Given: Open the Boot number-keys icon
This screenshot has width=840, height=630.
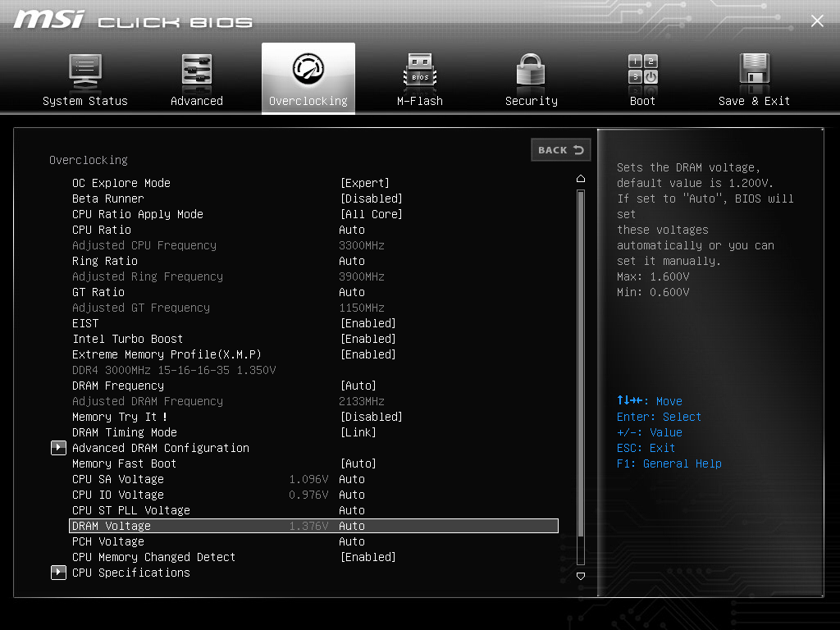Looking at the screenshot, I should coord(643,69).
